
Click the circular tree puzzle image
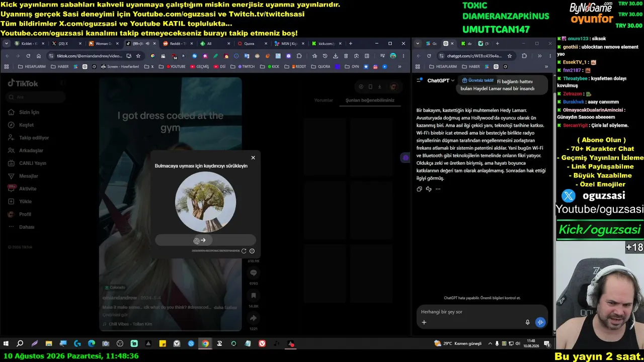tap(205, 202)
